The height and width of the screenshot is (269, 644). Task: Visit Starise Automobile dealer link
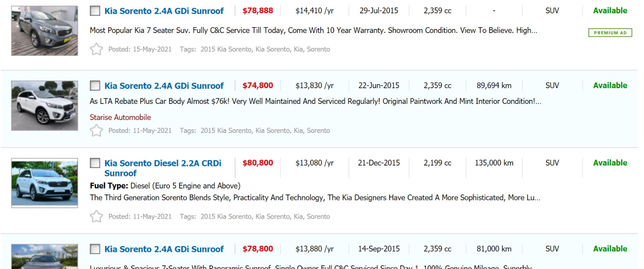click(120, 117)
